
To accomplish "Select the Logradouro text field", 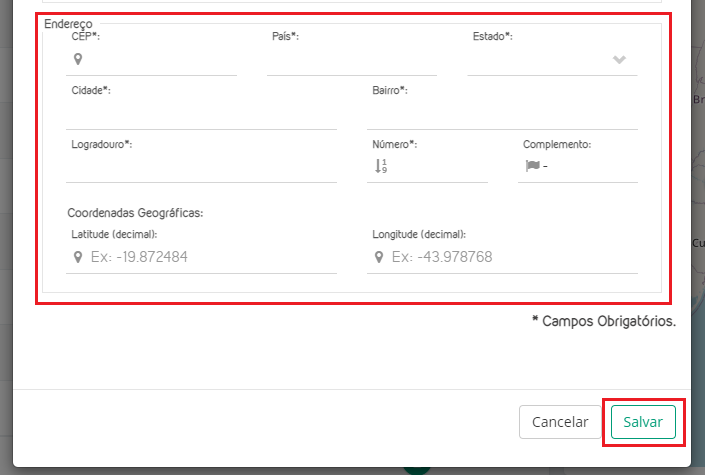I will (201, 167).
